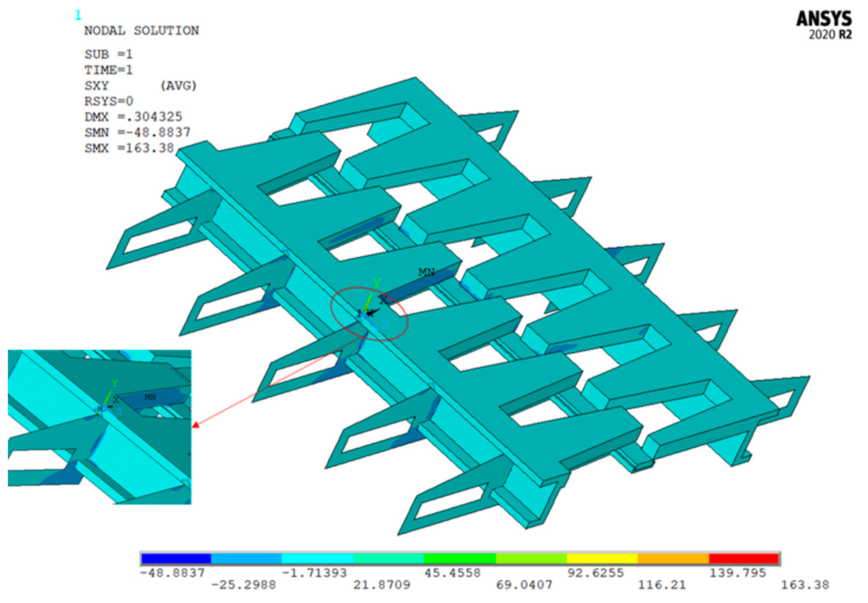Click the SMN =-48.8837 value text

[x=137, y=132]
